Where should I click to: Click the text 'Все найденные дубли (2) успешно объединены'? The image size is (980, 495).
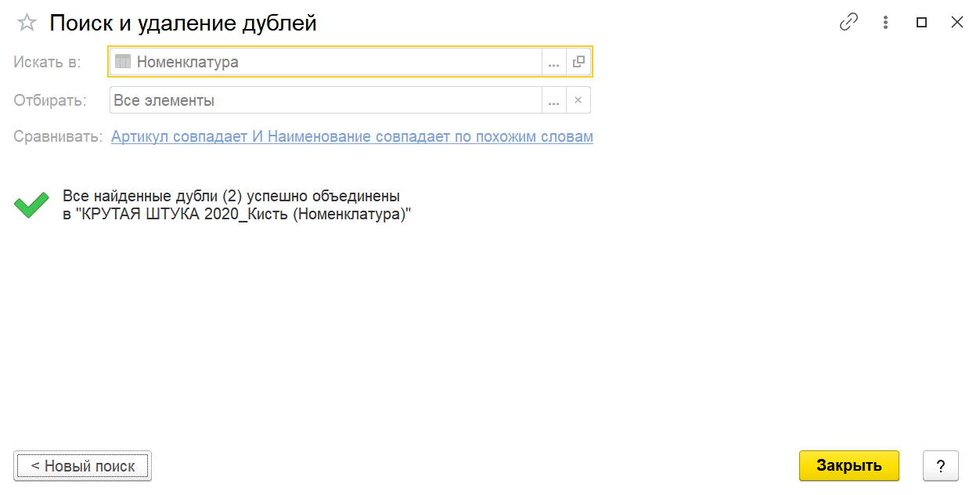pyautogui.click(x=232, y=196)
